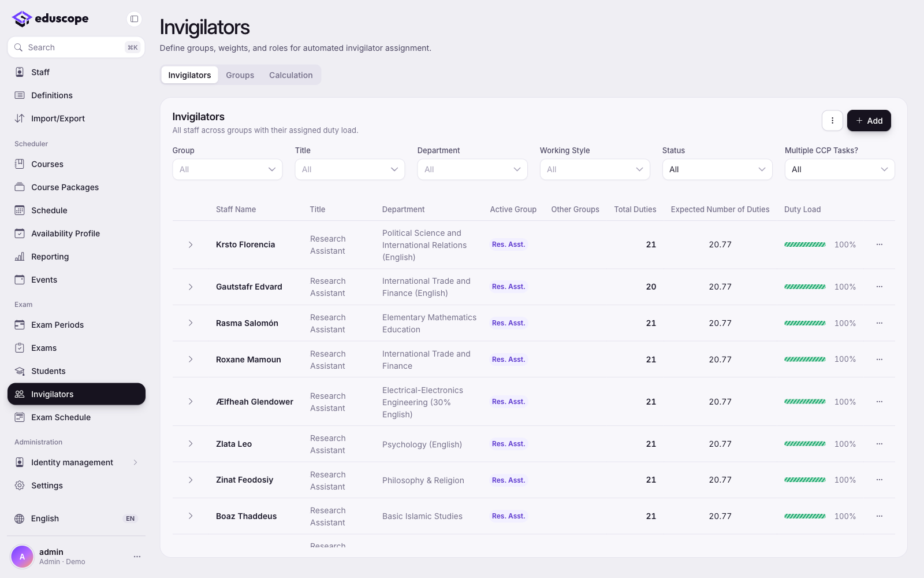Open Course Packages
The height and width of the screenshot is (578, 924).
[76, 187]
